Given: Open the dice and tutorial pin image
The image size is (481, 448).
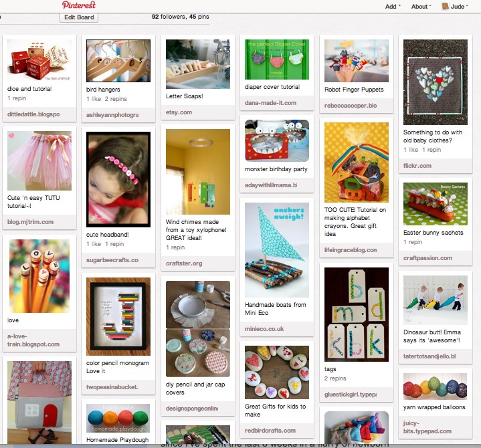Looking at the screenshot, I should [x=39, y=60].
